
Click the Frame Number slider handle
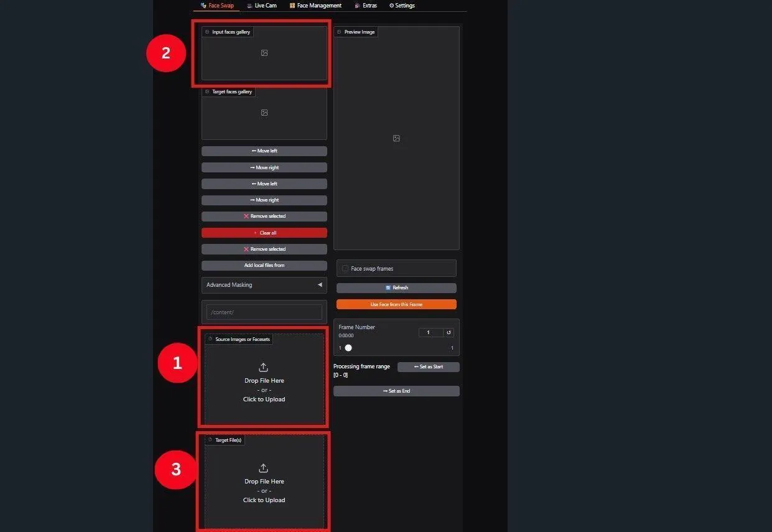click(348, 348)
